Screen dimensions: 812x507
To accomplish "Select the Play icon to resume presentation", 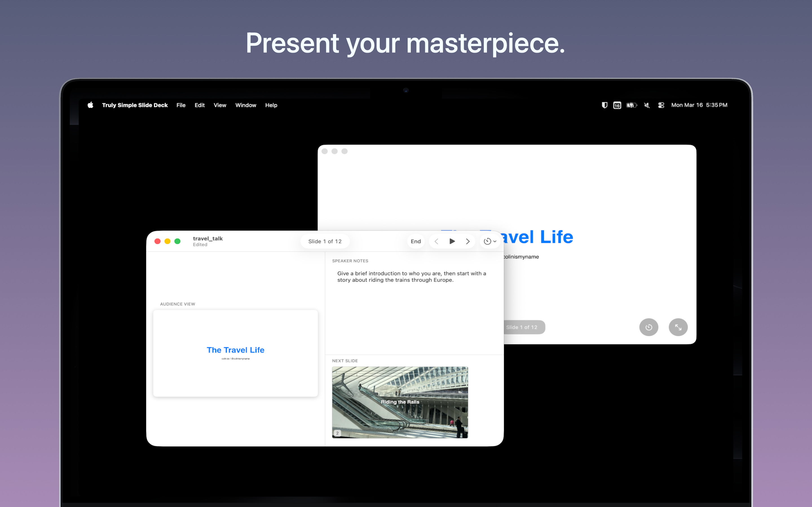I will 452,241.
